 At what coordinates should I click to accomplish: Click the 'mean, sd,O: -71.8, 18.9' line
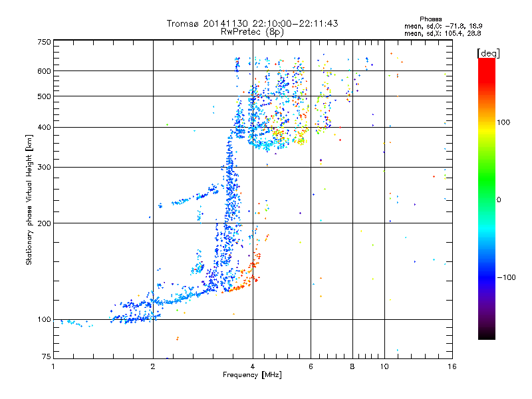tap(443, 26)
